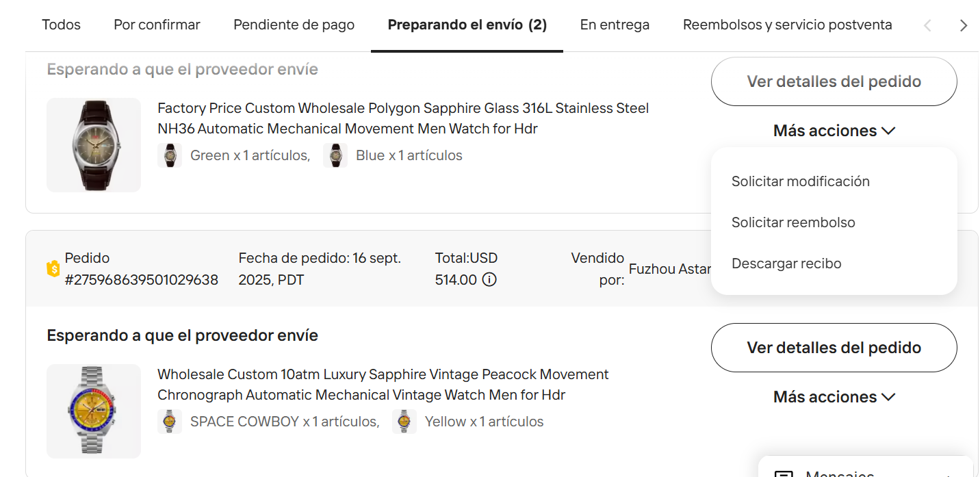The width and height of the screenshot is (980, 477).
Task: Select Descargar recibo from the menu
Action: coord(786,263)
